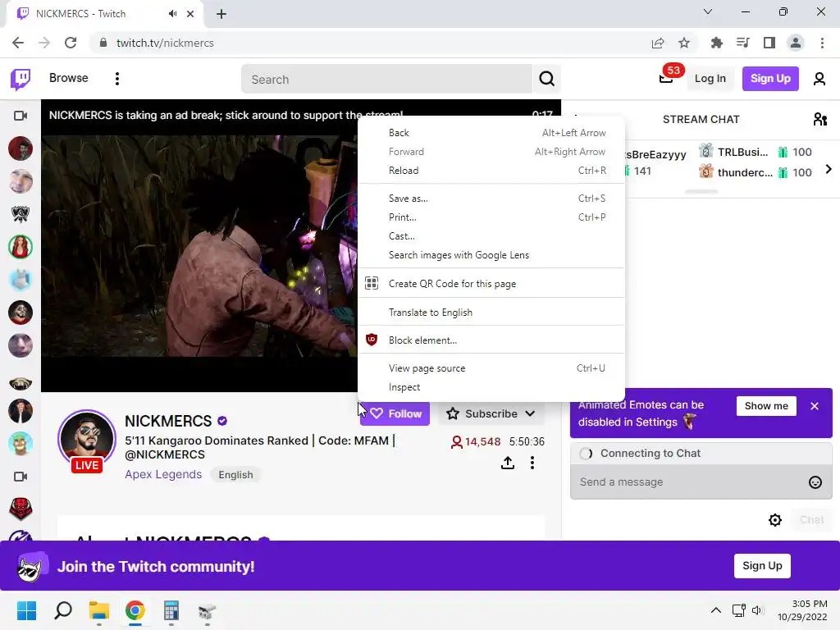Open the user profile icon menu

pyautogui.click(x=819, y=79)
